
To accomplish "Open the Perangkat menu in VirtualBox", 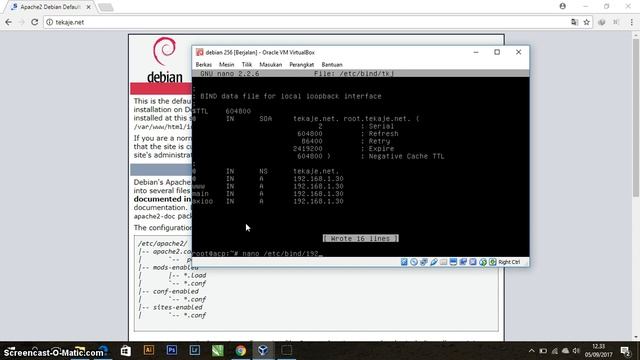I will pos(302,64).
